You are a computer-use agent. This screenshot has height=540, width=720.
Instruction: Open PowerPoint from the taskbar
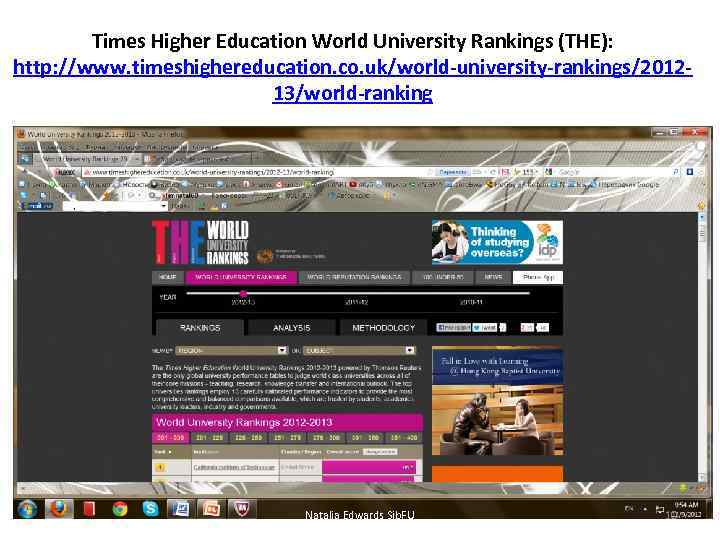[x=211, y=509]
